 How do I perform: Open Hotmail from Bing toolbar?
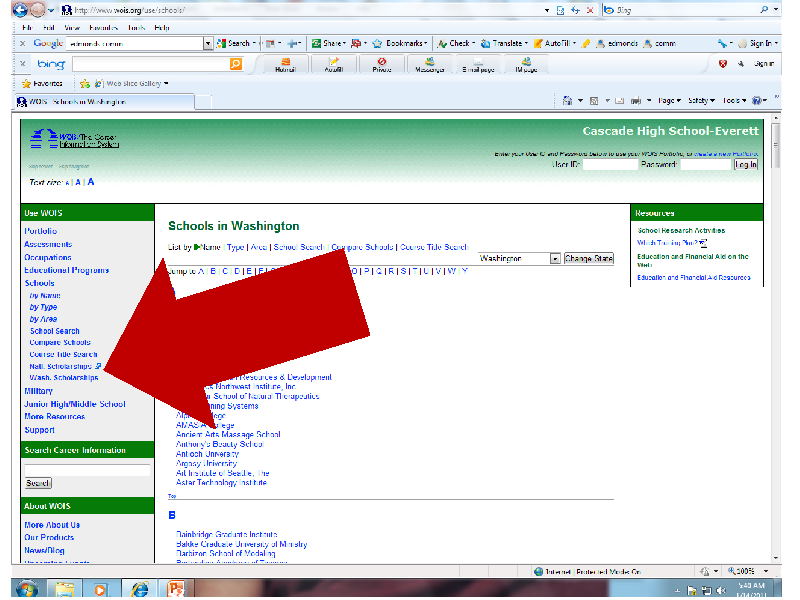tap(285, 64)
